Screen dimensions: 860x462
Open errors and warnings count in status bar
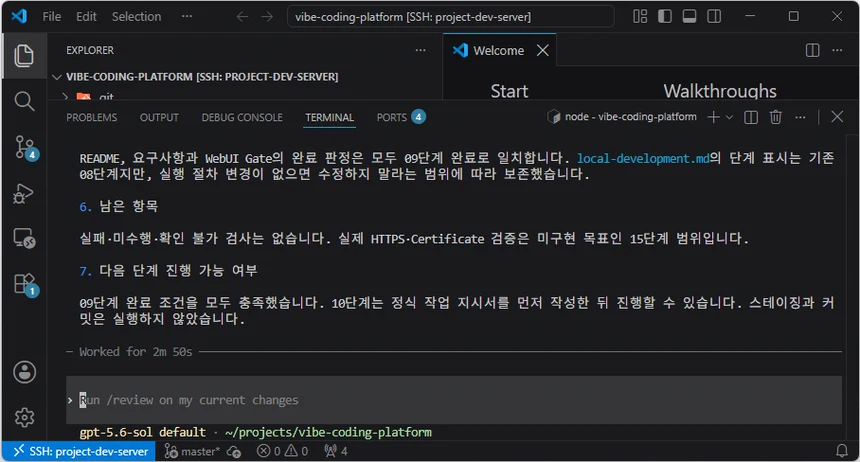click(282, 452)
